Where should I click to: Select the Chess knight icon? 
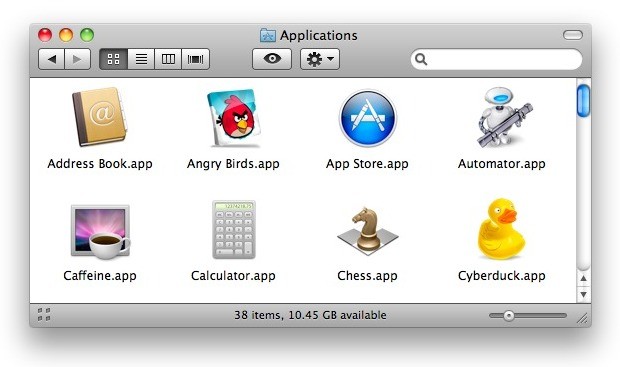[x=368, y=230]
